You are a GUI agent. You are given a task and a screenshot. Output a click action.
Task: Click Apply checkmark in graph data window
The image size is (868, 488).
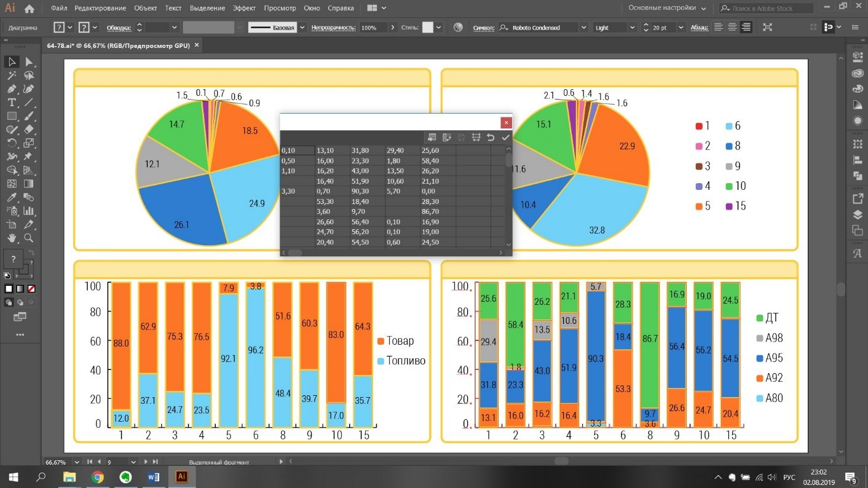point(505,137)
